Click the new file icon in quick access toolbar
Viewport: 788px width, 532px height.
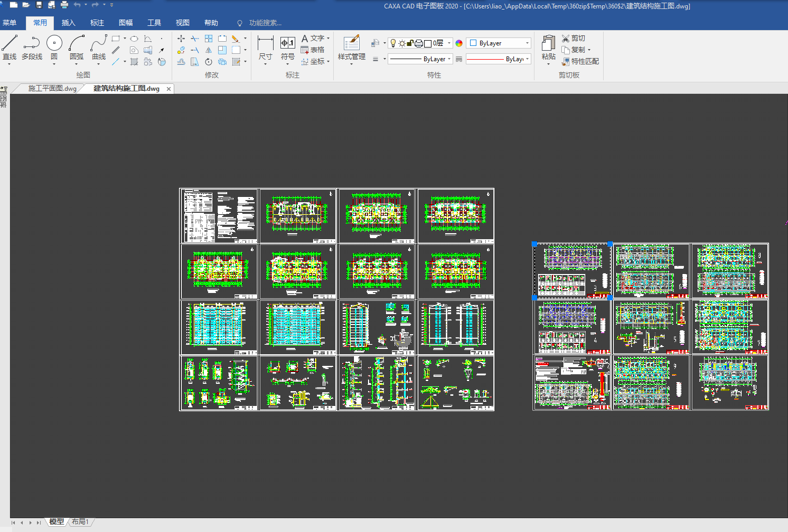tap(14, 5)
